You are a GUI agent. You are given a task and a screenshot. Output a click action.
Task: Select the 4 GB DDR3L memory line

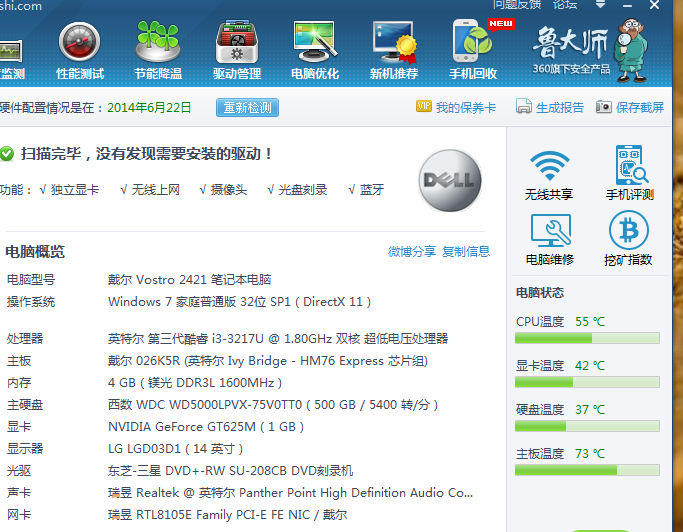[195, 383]
